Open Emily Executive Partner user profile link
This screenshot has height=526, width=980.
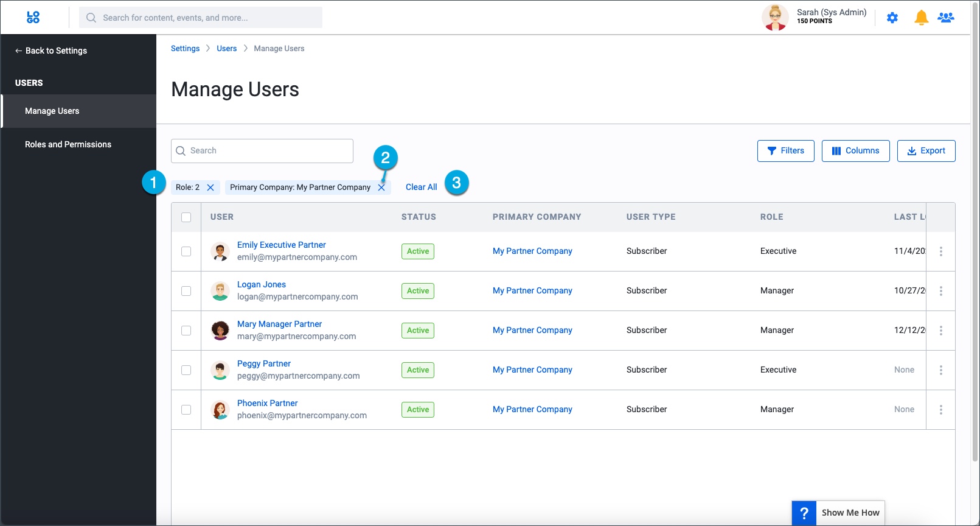(281, 245)
